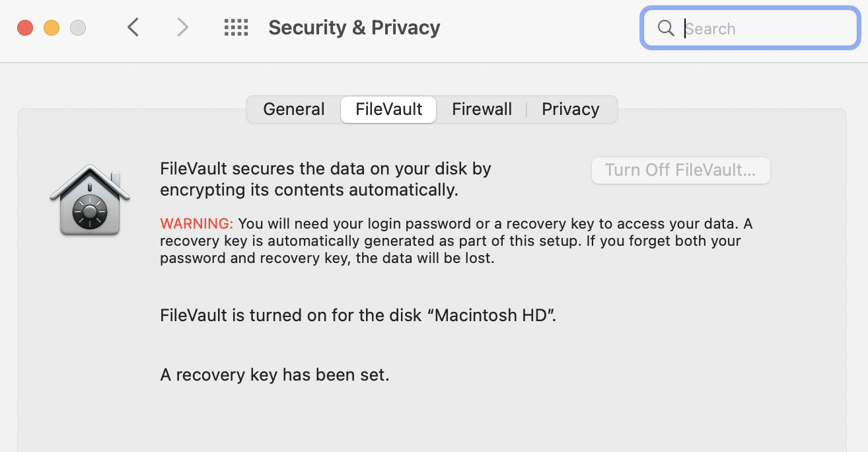This screenshot has height=452, width=868.
Task: Click the red WARNING label
Action: [x=197, y=223]
